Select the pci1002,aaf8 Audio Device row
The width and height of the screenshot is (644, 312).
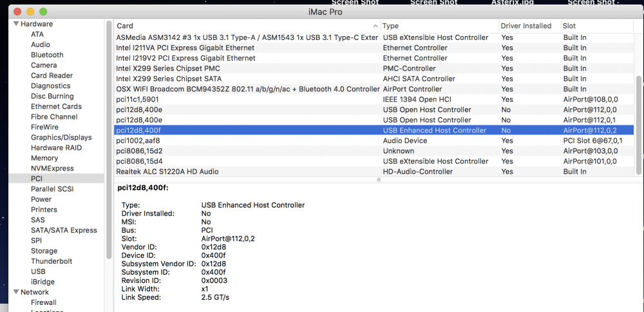374,140
